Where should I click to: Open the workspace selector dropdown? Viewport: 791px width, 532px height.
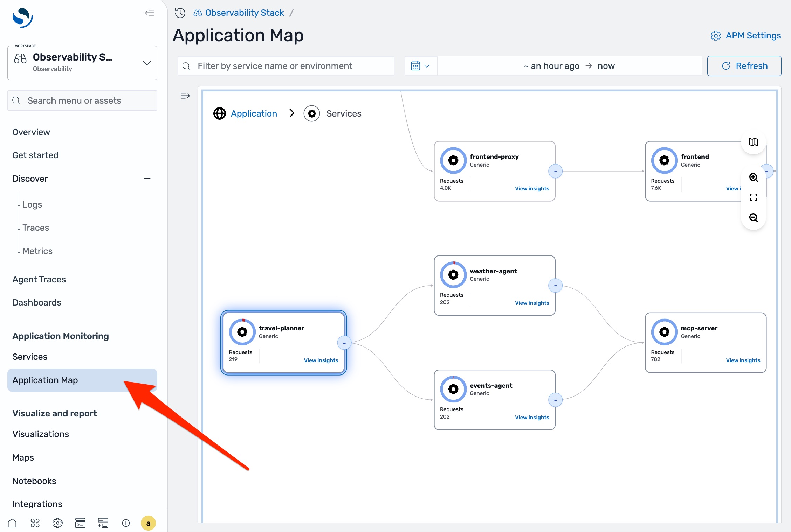coord(147,63)
